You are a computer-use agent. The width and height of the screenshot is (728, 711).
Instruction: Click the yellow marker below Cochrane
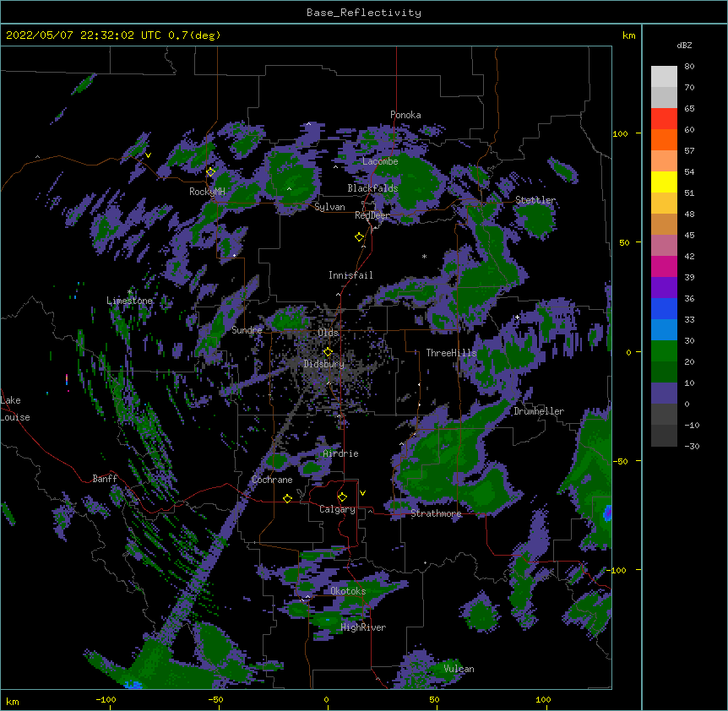click(287, 498)
